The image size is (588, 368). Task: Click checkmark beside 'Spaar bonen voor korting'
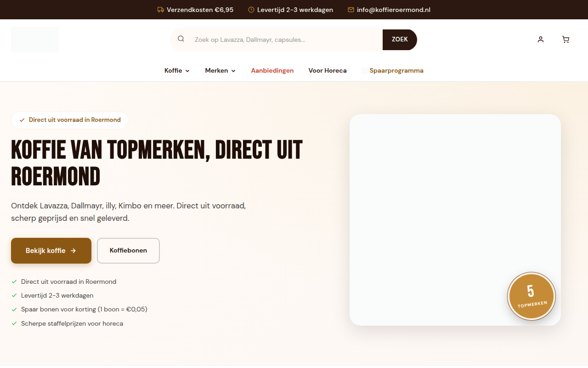14,309
